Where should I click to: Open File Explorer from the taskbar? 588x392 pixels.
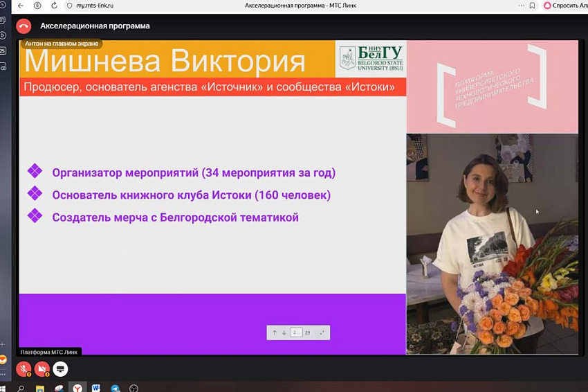click(x=40, y=388)
